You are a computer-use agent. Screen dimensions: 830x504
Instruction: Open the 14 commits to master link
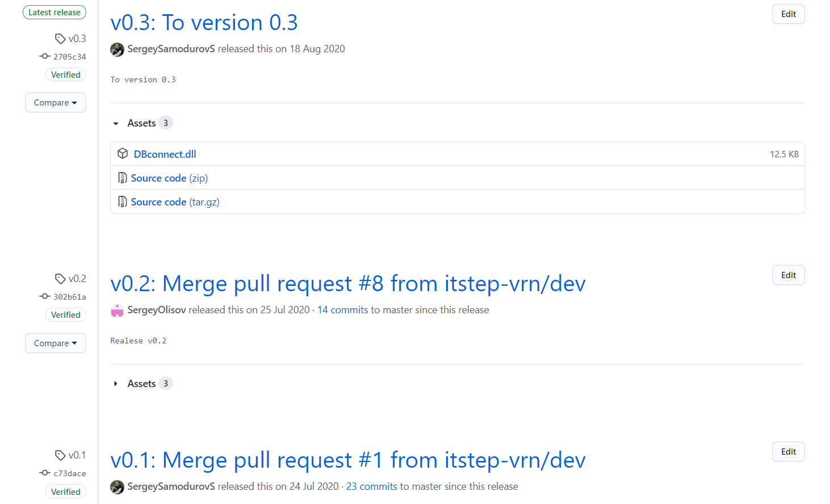click(342, 310)
